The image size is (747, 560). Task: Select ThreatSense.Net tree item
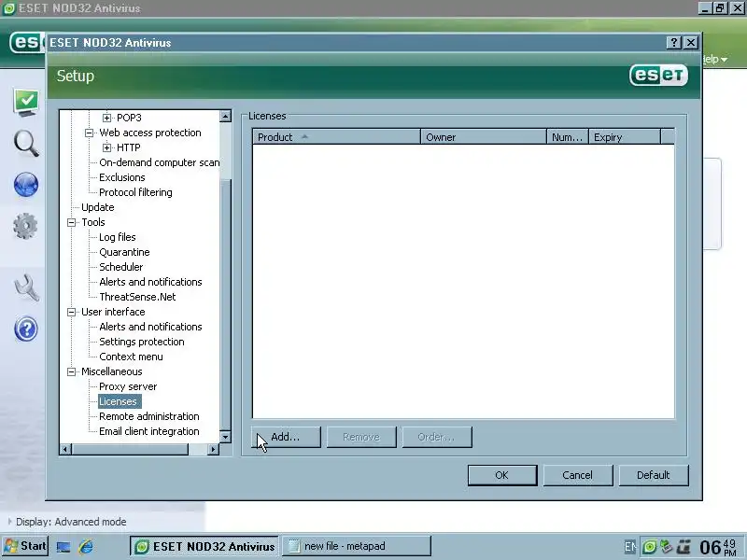pos(137,297)
